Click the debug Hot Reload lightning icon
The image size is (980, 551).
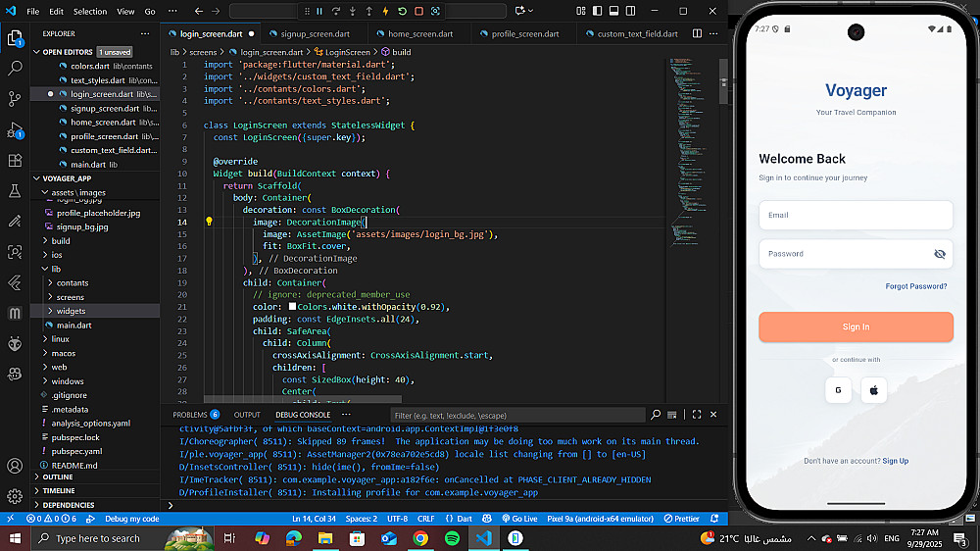point(385,12)
